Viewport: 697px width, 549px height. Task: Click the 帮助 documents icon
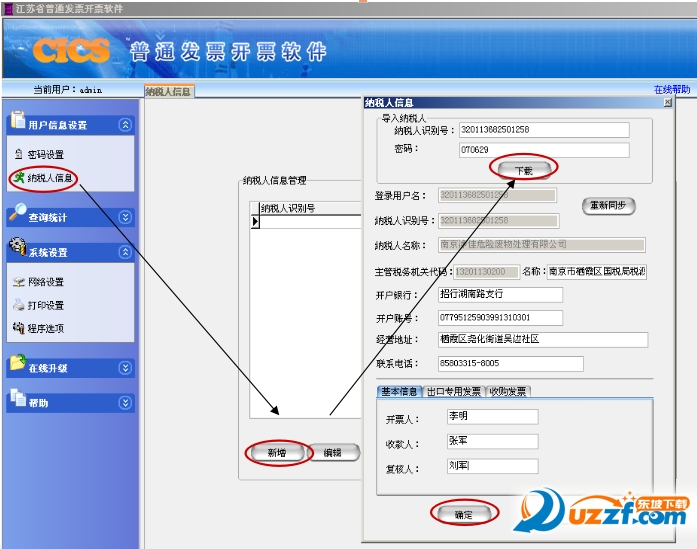click(x=18, y=397)
